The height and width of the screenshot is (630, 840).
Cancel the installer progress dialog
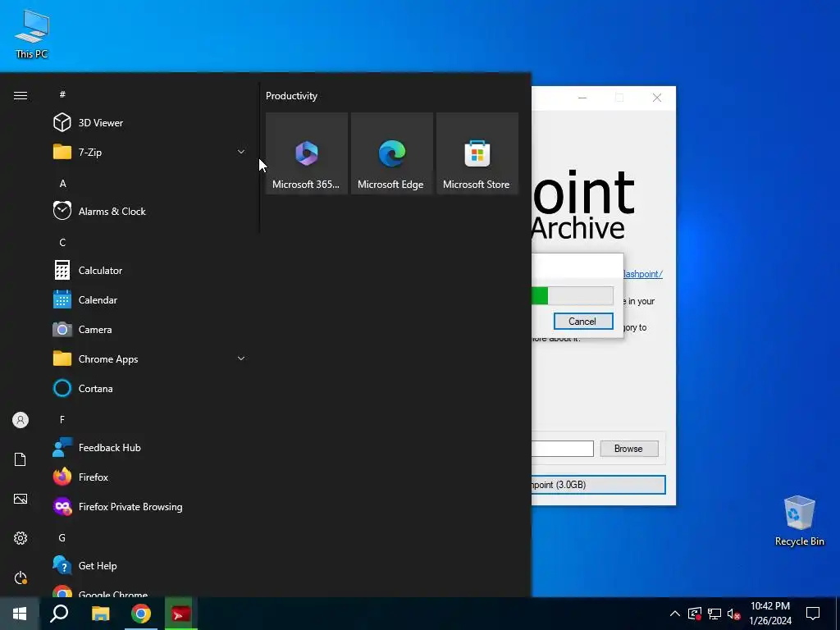click(x=583, y=322)
